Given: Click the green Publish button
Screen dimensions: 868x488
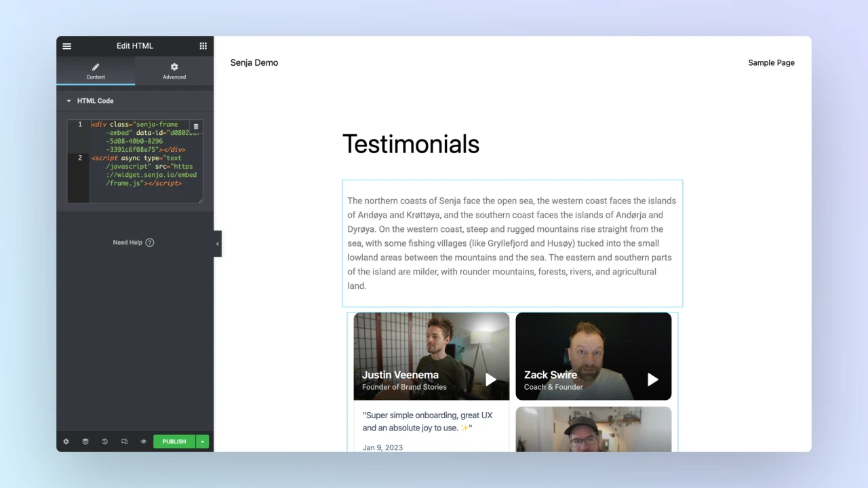Looking at the screenshot, I should tap(174, 441).
